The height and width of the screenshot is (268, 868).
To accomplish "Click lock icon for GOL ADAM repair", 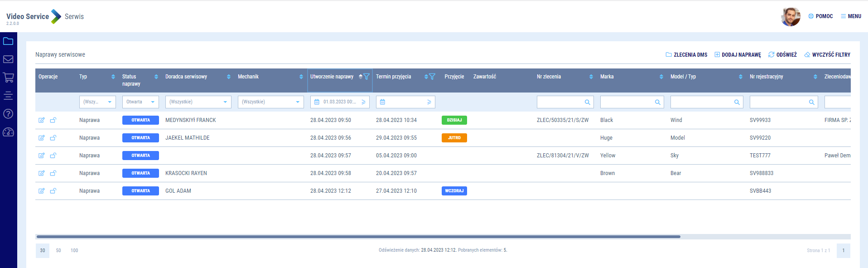I will [53, 191].
